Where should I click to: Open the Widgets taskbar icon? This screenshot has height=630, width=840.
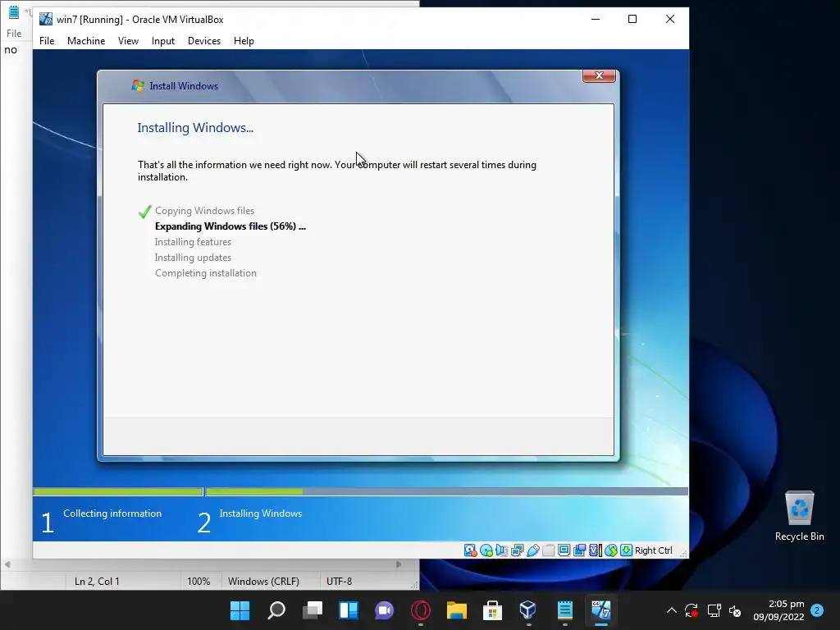(x=348, y=610)
